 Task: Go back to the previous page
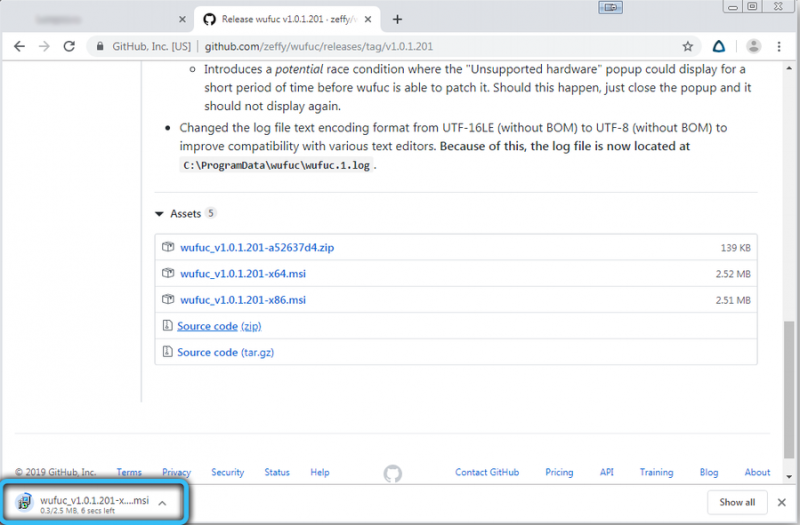[x=19, y=46]
